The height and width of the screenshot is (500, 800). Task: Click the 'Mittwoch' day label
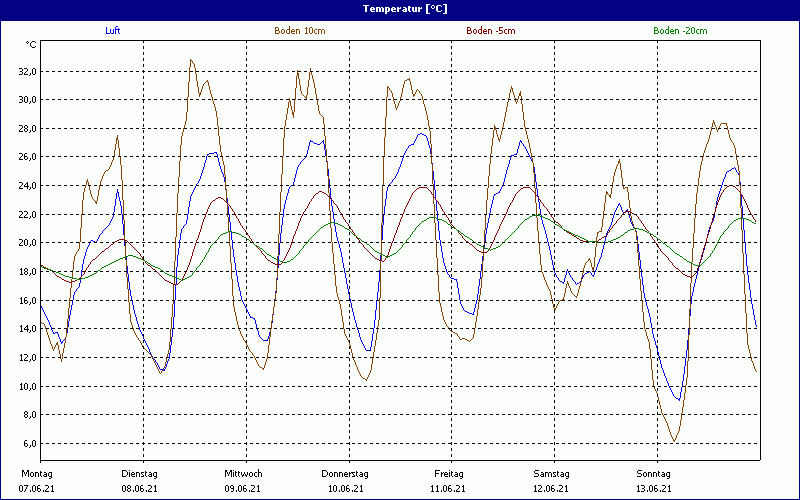(243, 474)
